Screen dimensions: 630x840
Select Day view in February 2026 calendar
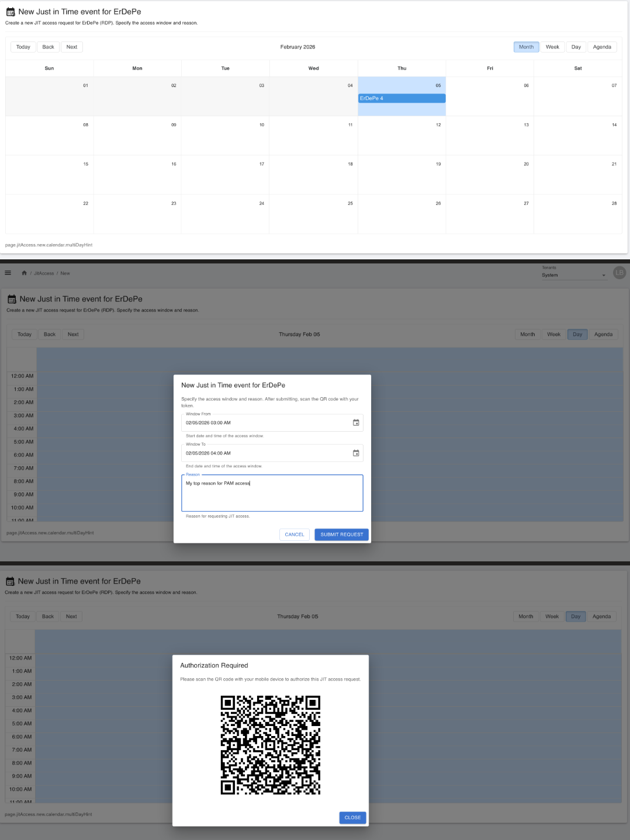[576, 47]
